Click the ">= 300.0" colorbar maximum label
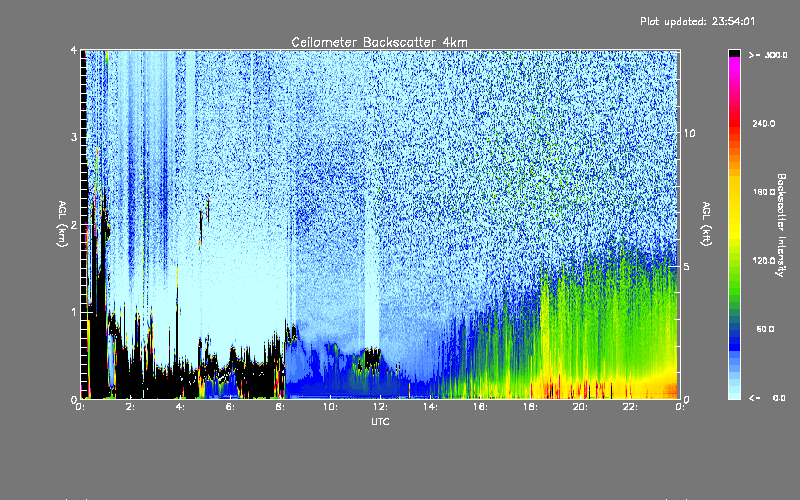This screenshot has height=500, width=800. coord(768,55)
